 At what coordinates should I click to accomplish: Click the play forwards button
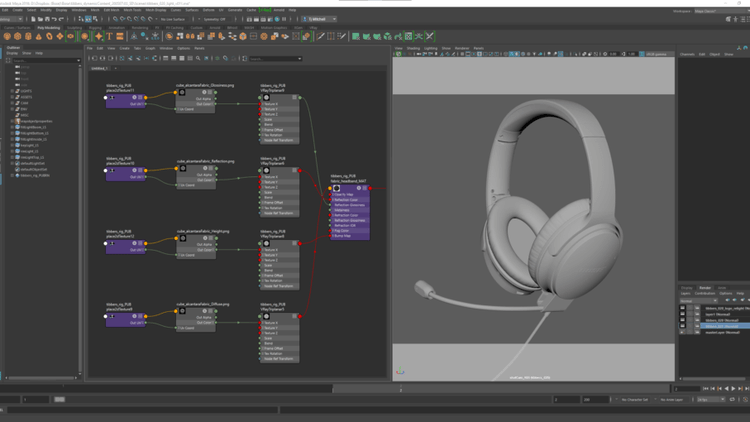coord(733,389)
